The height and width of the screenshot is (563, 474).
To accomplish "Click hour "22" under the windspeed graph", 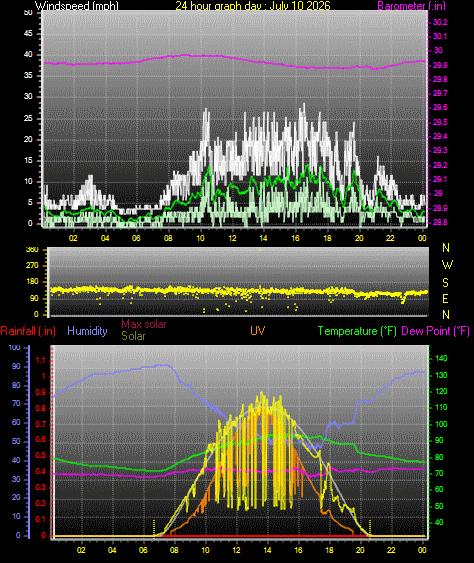I will (390, 238).
